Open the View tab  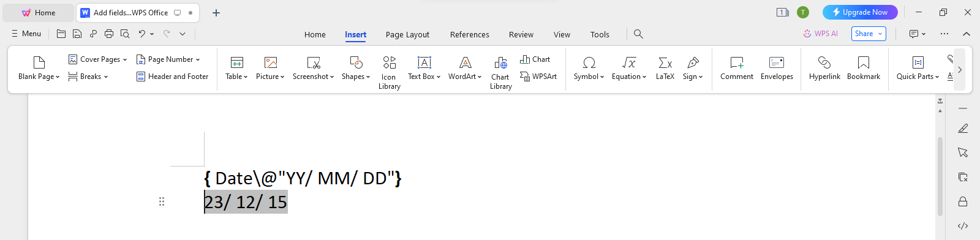click(x=562, y=34)
